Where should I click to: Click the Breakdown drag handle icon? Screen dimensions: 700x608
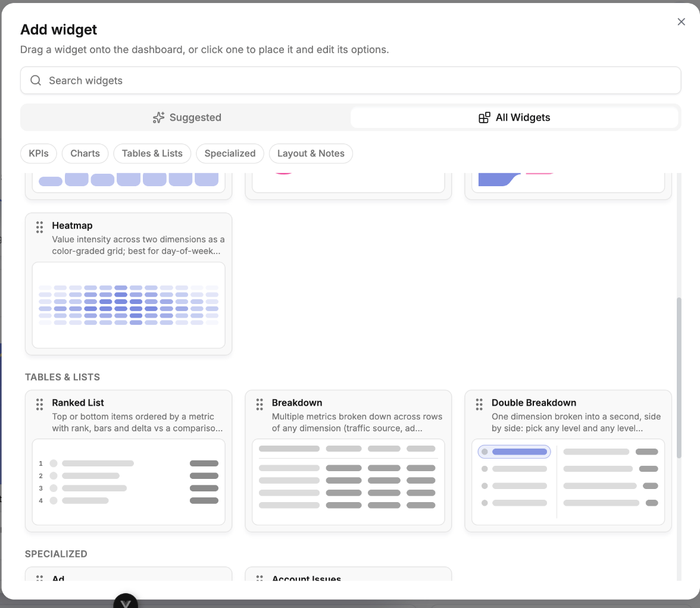coord(260,404)
